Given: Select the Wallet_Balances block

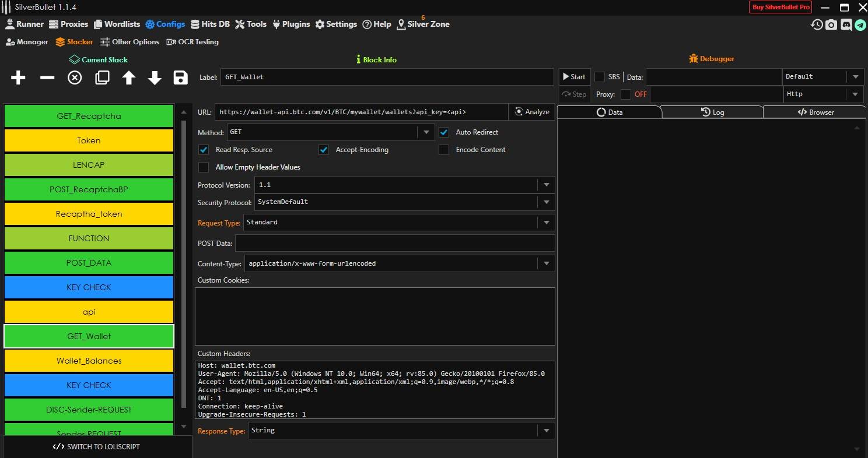Looking at the screenshot, I should [89, 361].
